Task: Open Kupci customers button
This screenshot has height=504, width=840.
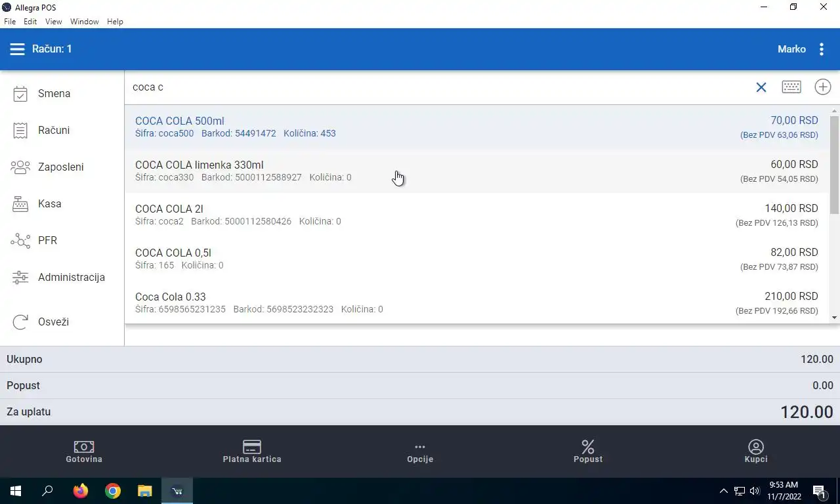Action: pos(756,451)
